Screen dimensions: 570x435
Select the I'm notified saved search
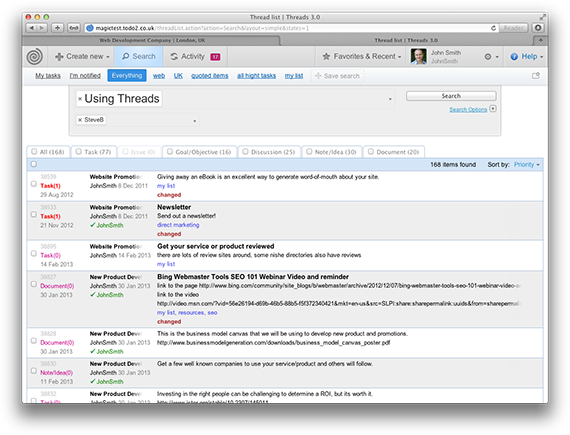pos(85,76)
